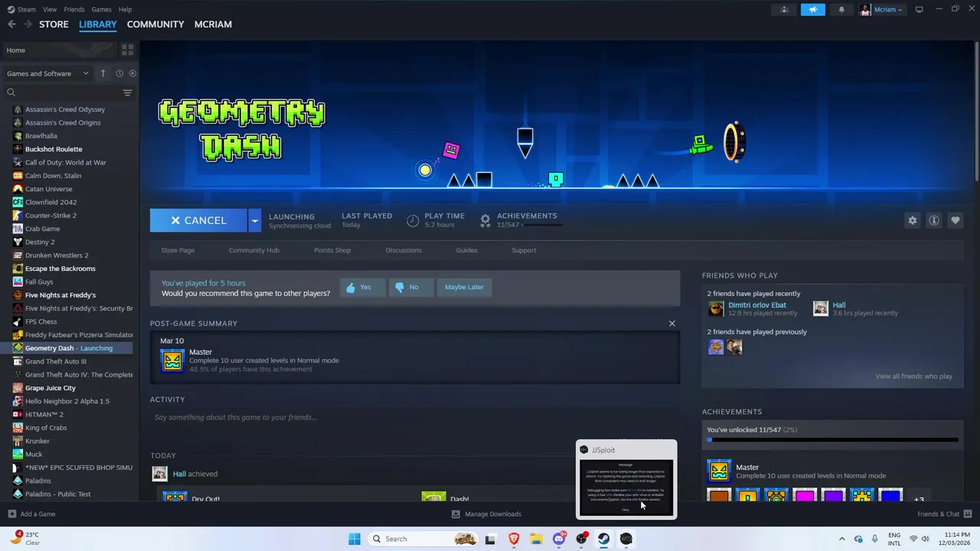This screenshot has width=980, height=551.
Task: Open the Games menu
Action: [101, 9]
